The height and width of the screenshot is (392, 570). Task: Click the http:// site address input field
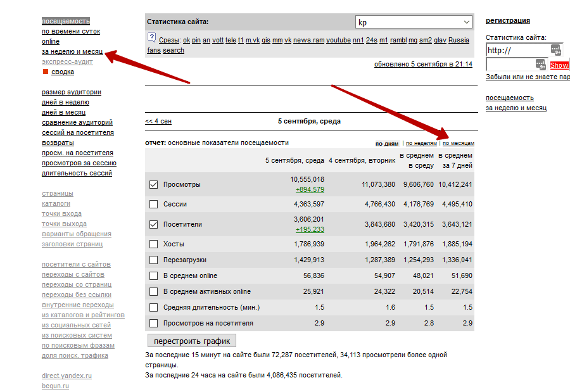516,50
